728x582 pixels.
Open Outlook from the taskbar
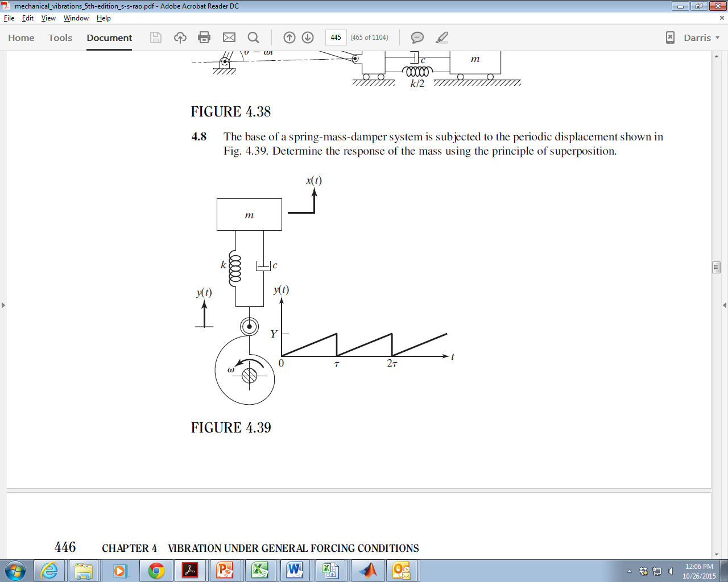pyautogui.click(x=402, y=570)
